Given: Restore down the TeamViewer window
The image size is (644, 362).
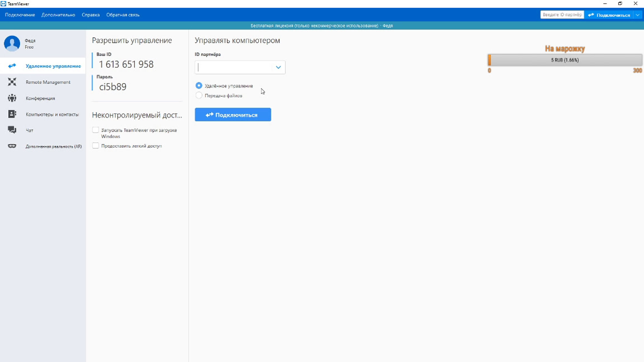Looking at the screenshot, I should coord(620,4).
